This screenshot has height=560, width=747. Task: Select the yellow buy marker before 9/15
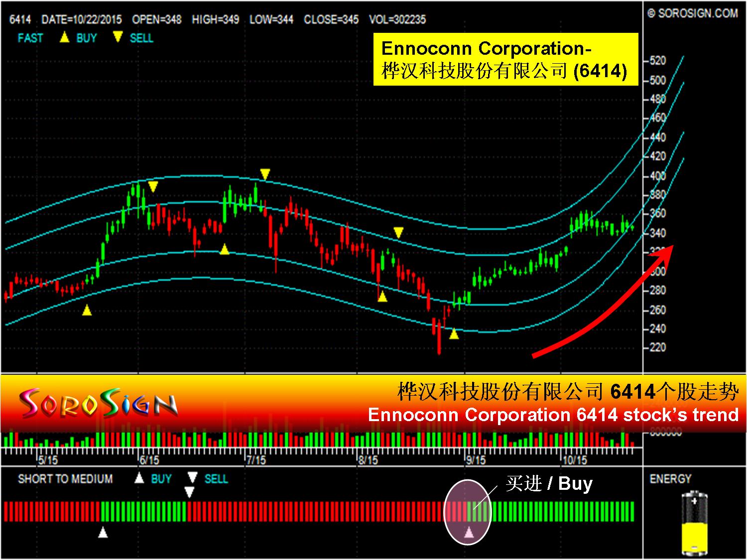[454, 334]
